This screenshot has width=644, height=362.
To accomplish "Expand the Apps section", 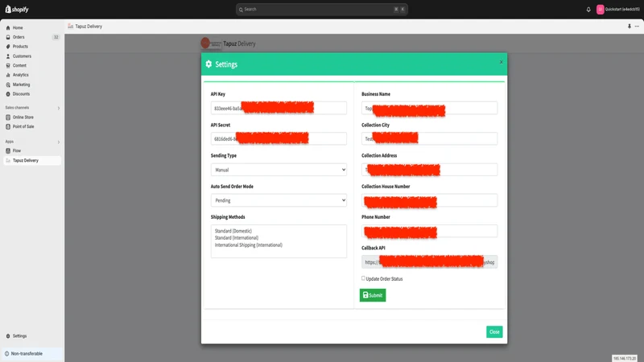I will (59, 142).
